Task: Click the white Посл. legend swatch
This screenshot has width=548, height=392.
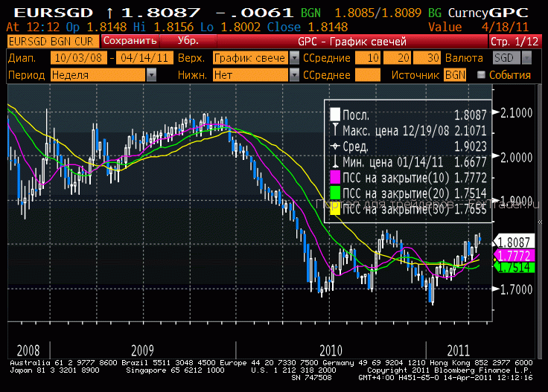Action: click(x=335, y=115)
